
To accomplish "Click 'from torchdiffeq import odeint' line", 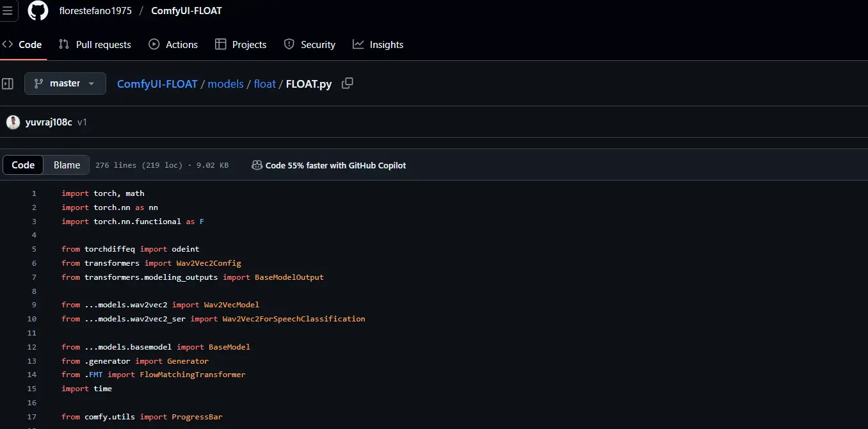I will pos(131,249).
